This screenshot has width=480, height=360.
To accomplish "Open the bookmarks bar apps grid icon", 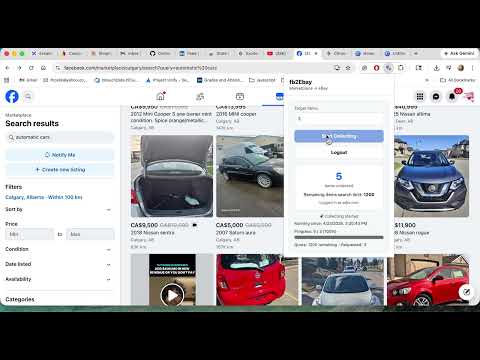I will [7, 80].
